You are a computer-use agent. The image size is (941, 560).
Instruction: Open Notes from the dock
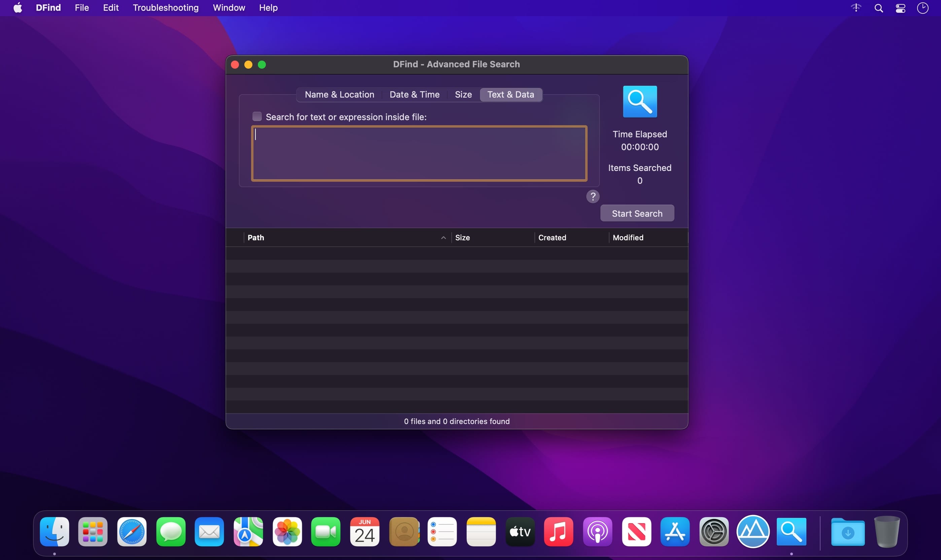point(481,532)
